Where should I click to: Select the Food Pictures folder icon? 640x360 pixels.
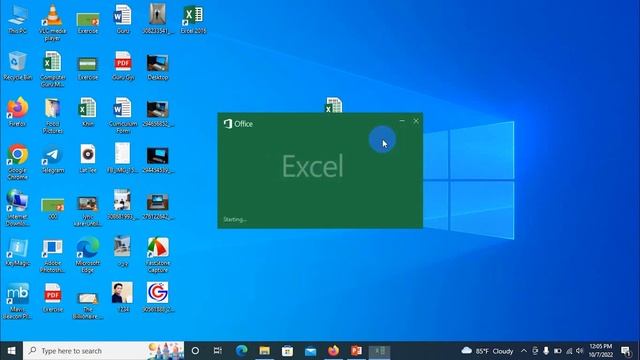point(53,116)
